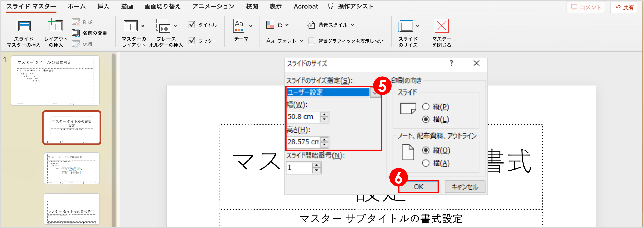Increase width with up stepper arrow
The image size is (644, 228).
[324, 114]
